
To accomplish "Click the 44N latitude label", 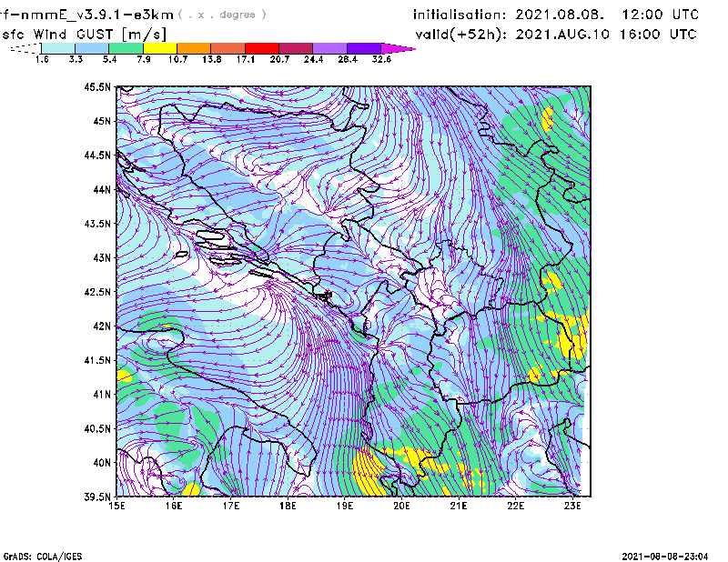I will click(x=102, y=189).
